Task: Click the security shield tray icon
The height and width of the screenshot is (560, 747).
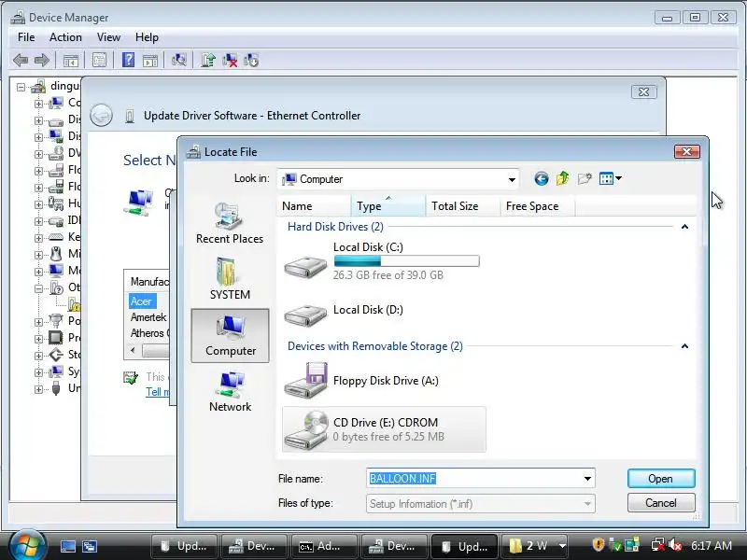Action: click(599, 545)
